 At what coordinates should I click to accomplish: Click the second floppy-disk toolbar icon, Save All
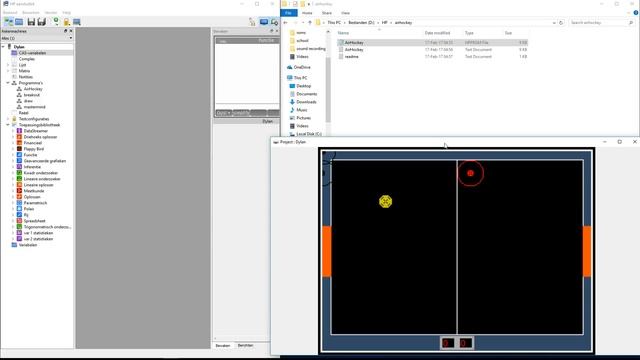tap(41, 22)
